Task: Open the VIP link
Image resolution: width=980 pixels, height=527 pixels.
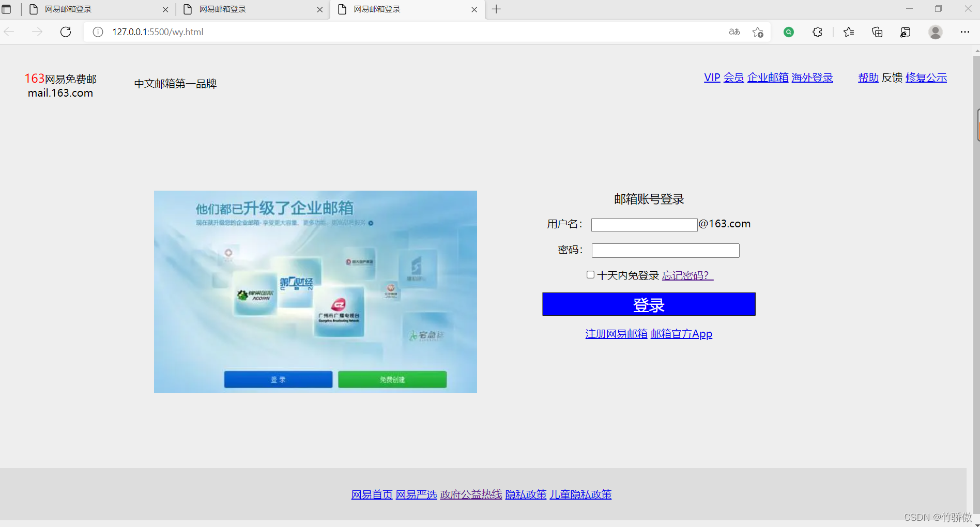Action: (x=712, y=78)
